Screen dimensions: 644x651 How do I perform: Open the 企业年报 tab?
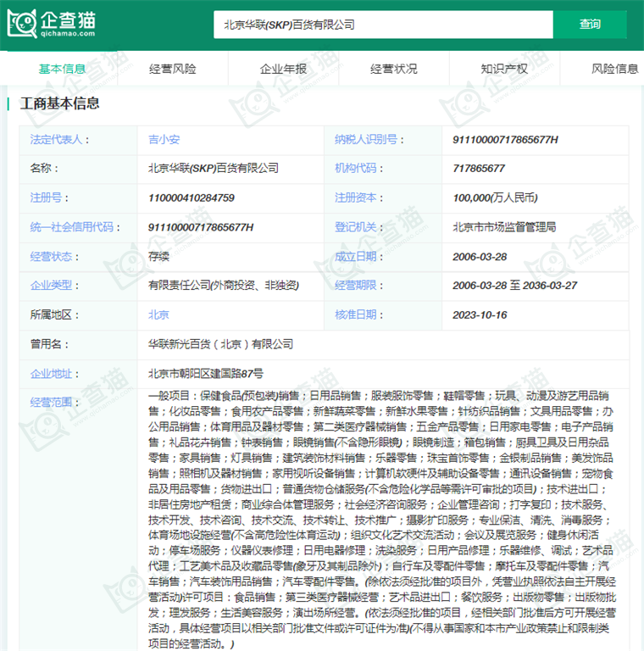tap(283, 69)
